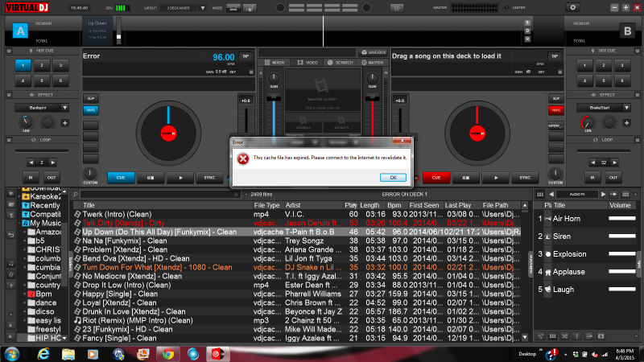
Task: Open the BrakeStart effect dropdown on deck B
Action: coord(626,108)
